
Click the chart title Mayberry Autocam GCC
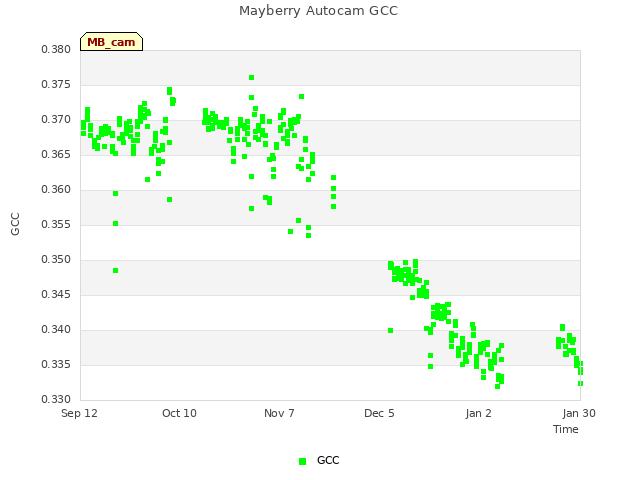click(318, 11)
